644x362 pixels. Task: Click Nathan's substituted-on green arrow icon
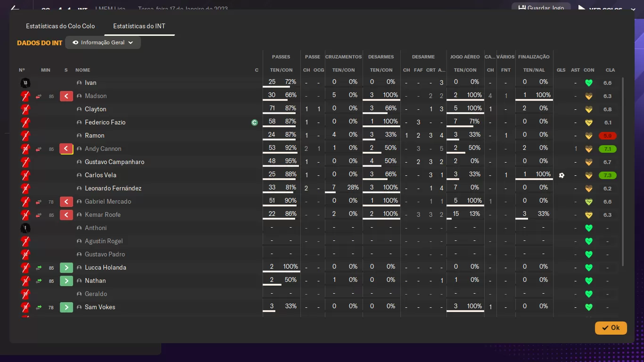click(66, 281)
